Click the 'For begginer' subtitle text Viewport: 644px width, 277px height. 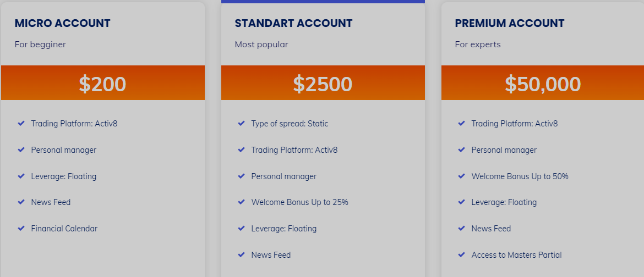click(x=40, y=45)
